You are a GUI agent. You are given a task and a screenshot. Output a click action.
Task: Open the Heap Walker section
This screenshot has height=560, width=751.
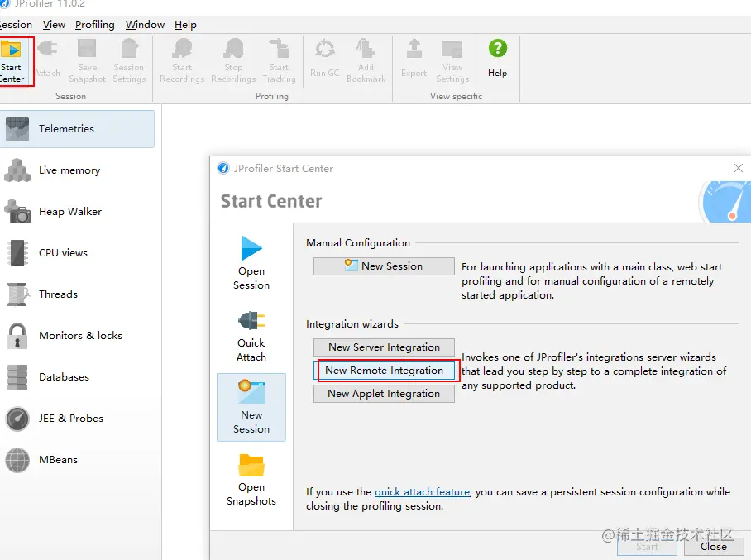[x=77, y=212]
